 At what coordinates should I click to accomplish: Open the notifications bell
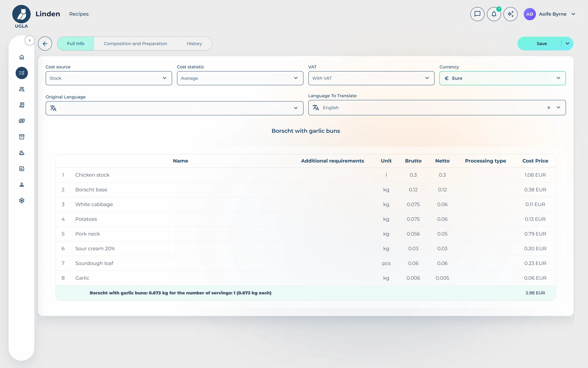(494, 14)
